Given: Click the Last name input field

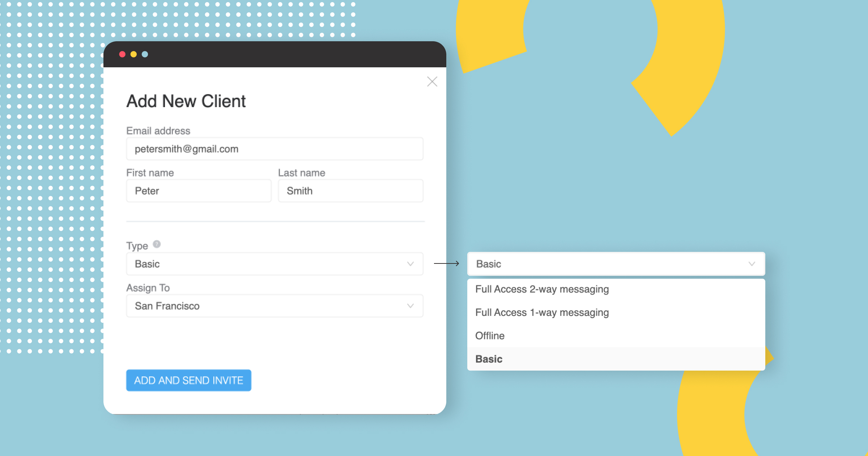Looking at the screenshot, I should pyautogui.click(x=350, y=191).
